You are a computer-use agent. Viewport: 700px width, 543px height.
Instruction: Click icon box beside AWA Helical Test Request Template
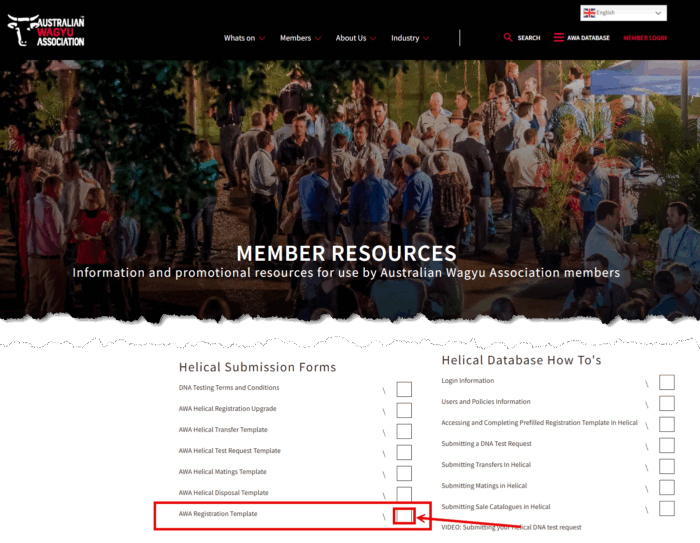tap(404, 452)
